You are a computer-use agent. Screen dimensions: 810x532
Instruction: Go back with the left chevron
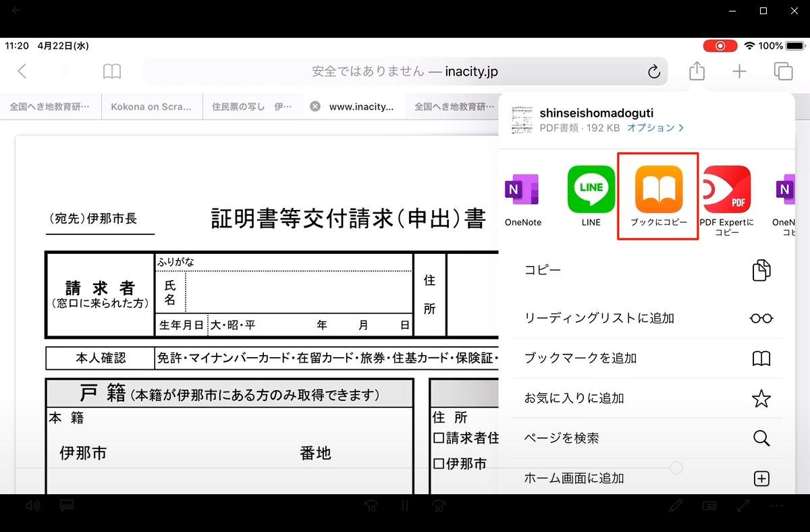coord(22,72)
